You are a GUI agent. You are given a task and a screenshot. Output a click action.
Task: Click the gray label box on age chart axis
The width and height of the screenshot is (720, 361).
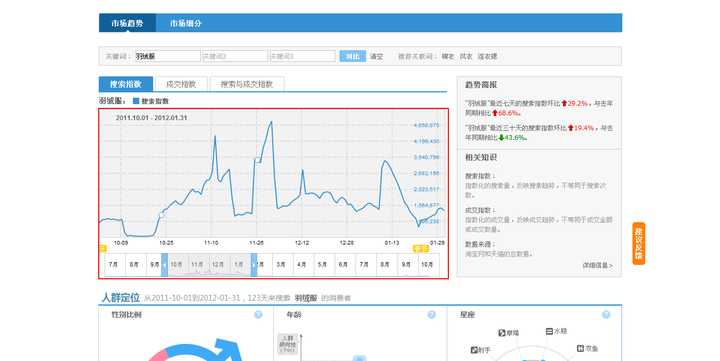[x=287, y=344]
